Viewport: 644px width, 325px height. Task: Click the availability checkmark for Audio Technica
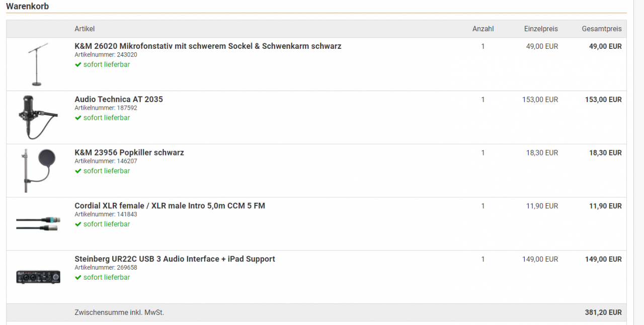[78, 118]
